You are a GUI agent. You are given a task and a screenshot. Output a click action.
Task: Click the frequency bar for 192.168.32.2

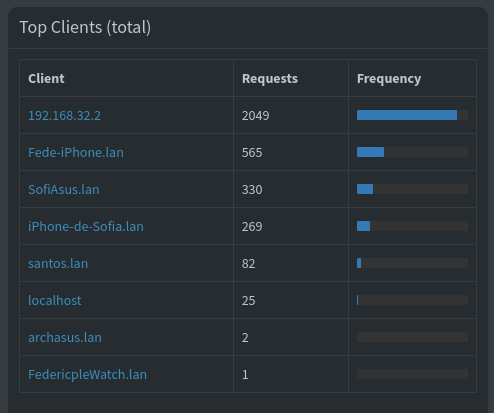412,115
